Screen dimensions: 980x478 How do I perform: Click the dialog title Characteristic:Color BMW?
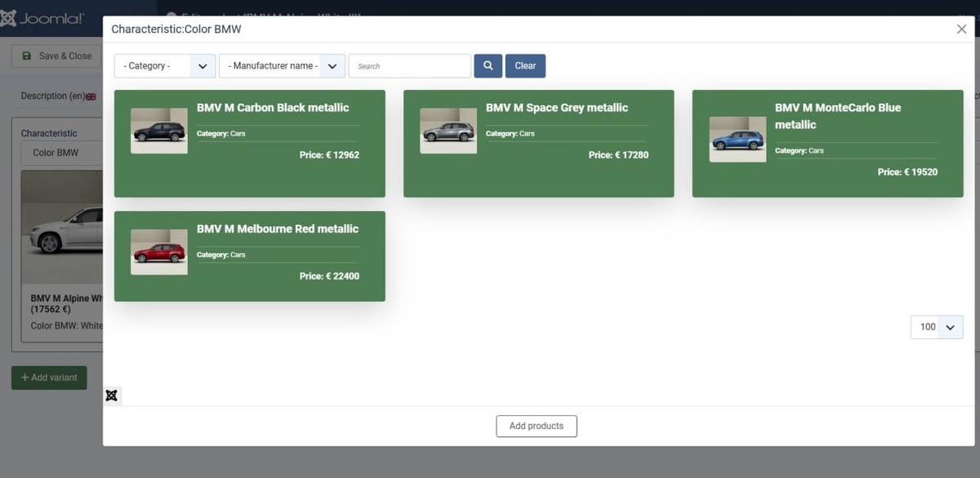(176, 29)
